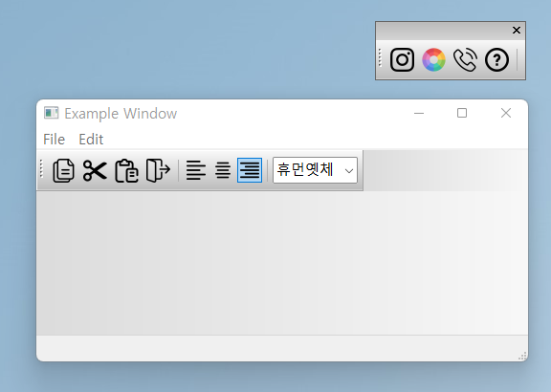
Task: Maximize the Example Window
Action: click(462, 113)
